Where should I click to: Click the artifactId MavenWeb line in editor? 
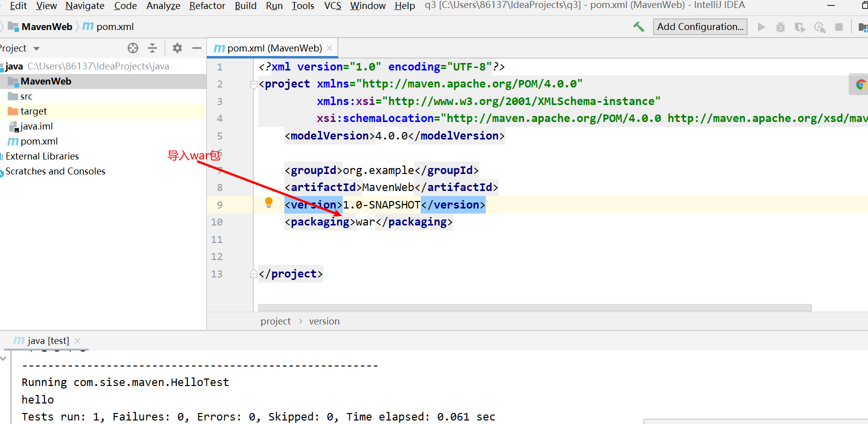392,187
